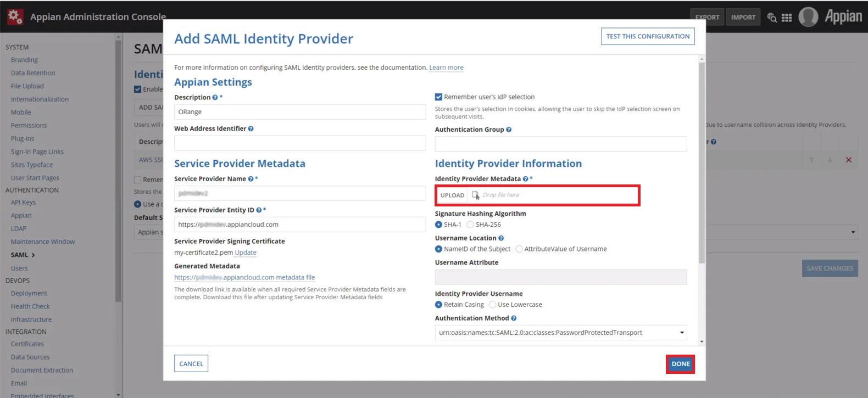Open the Learn more documentation link
868x398 pixels.
pos(446,68)
